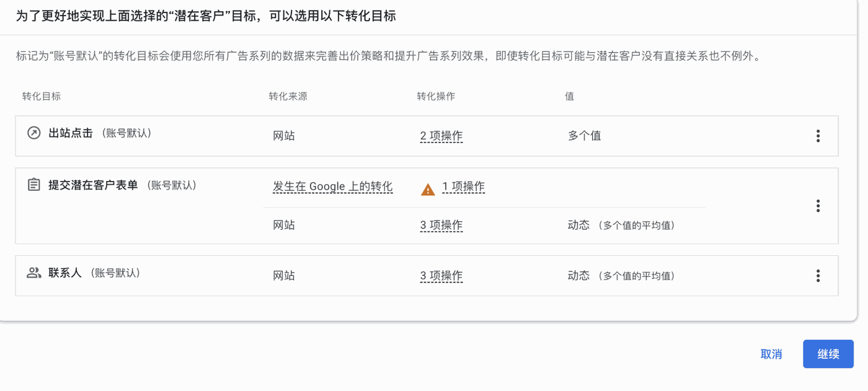
Task: Click the 转化操作 column header
Action: tap(436, 96)
